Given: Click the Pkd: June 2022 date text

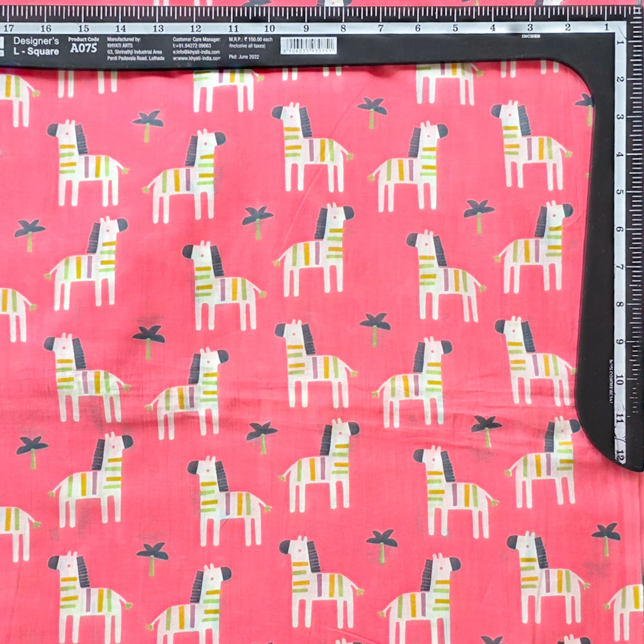Looking at the screenshot, I should [244, 57].
